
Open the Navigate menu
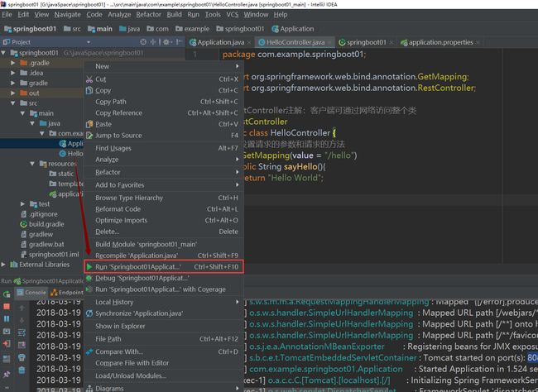(68, 15)
